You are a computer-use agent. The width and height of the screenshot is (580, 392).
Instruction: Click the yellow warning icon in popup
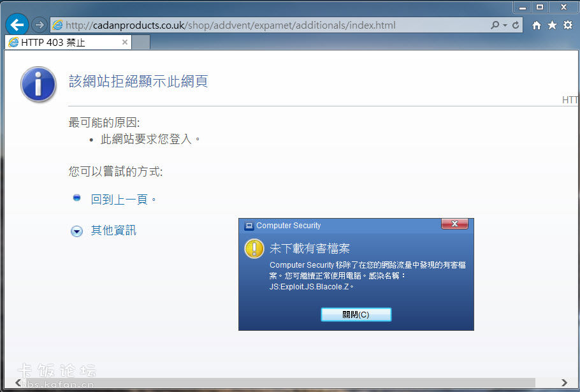(x=254, y=249)
